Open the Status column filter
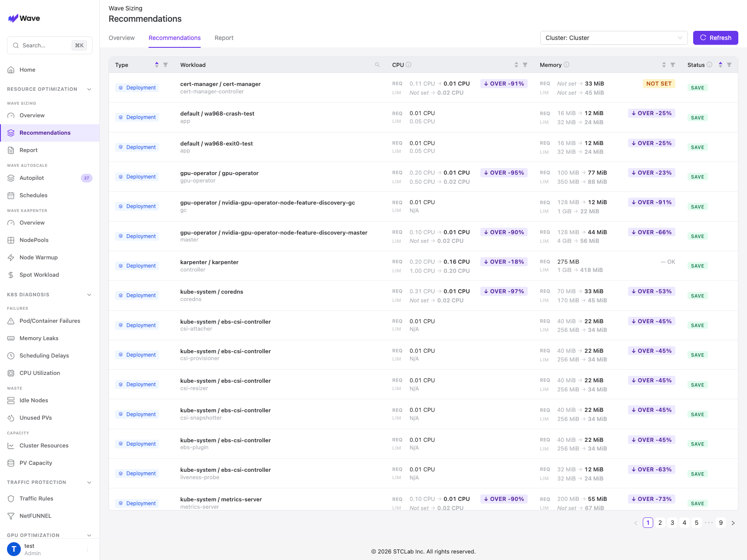This screenshot has height=560, width=747. 729,65
